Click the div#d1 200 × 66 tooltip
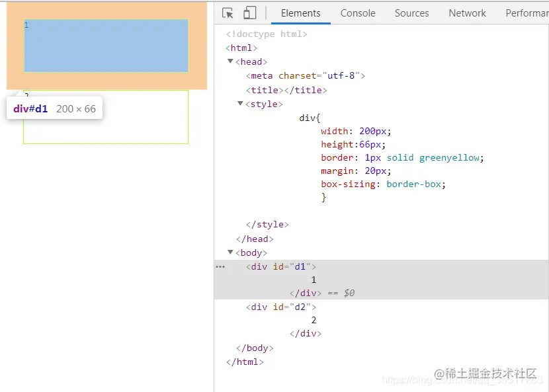This screenshot has width=549, height=392. tap(55, 108)
